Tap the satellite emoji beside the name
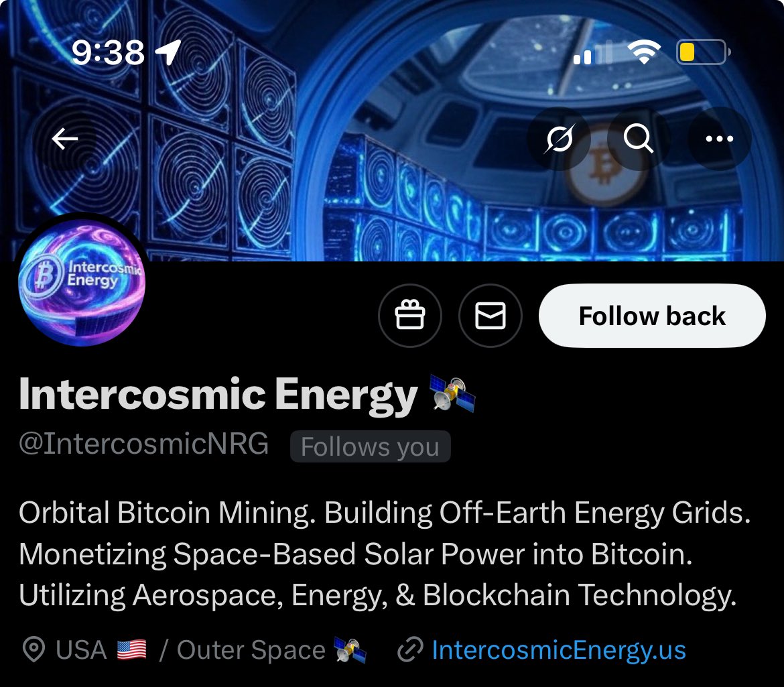Image resolution: width=784 pixels, height=687 pixels. [452, 395]
